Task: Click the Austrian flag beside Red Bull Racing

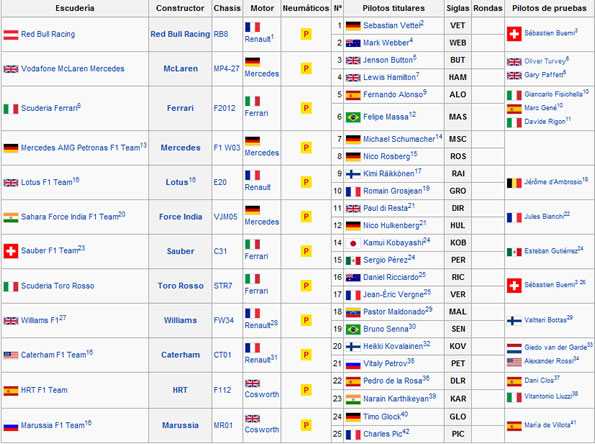Action: tap(11, 35)
